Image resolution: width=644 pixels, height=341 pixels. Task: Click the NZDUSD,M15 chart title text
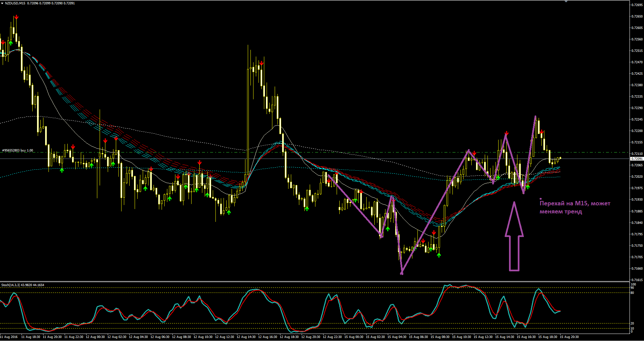(15, 3)
